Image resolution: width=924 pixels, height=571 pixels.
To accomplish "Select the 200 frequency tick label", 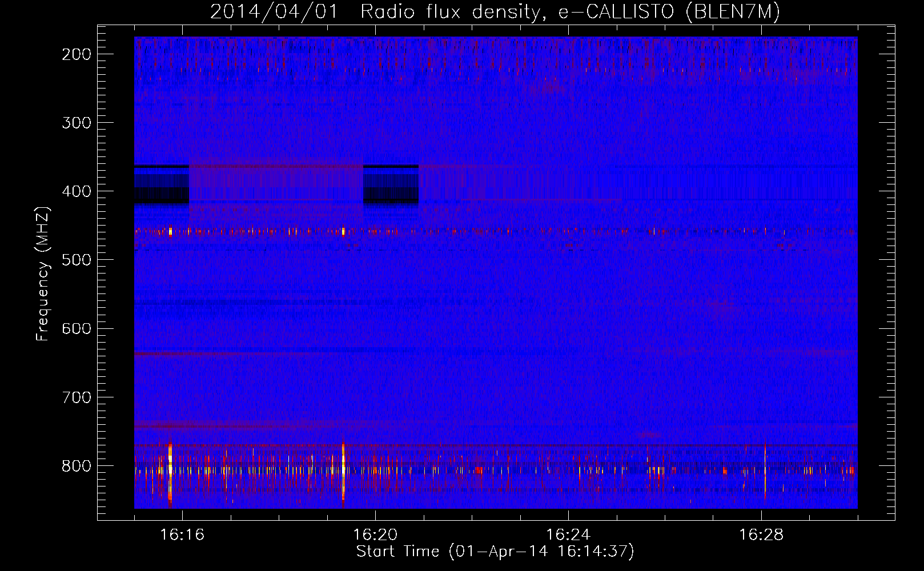I will [77, 54].
